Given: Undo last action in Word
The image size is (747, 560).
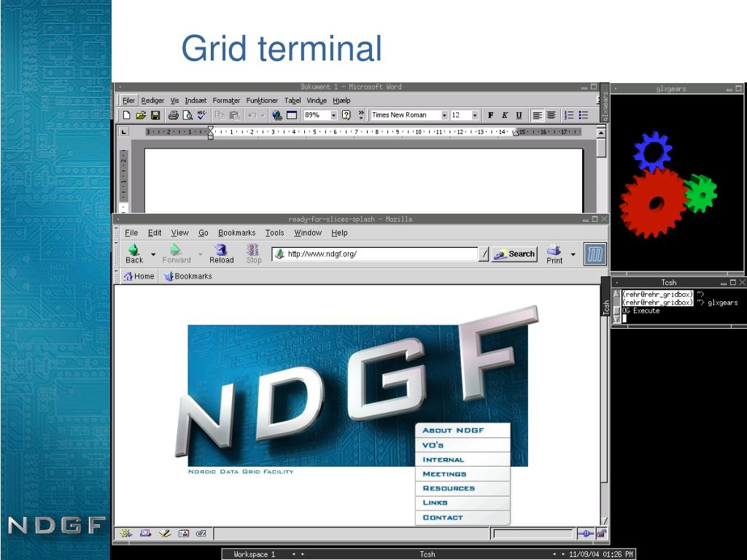Looking at the screenshot, I should pyautogui.click(x=252, y=115).
